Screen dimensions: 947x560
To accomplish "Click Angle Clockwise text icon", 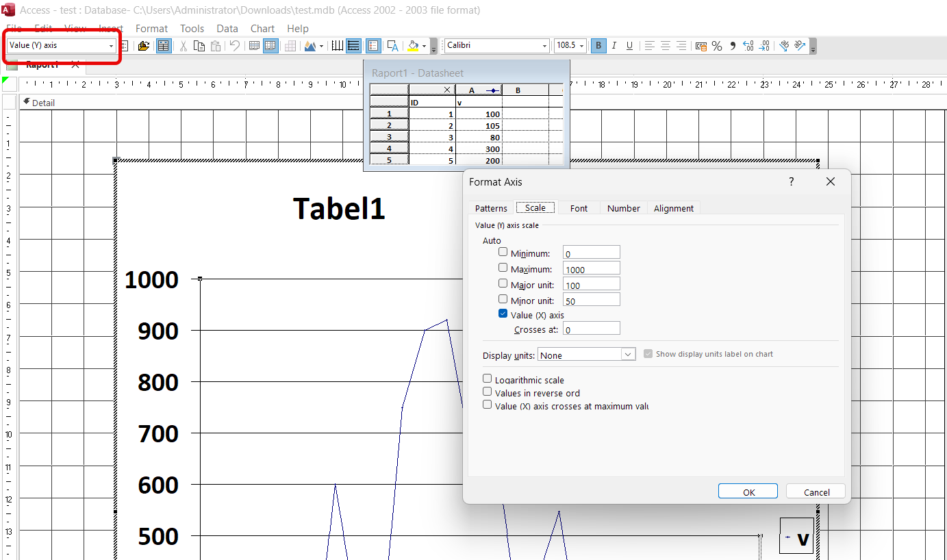I will [x=784, y=46].
